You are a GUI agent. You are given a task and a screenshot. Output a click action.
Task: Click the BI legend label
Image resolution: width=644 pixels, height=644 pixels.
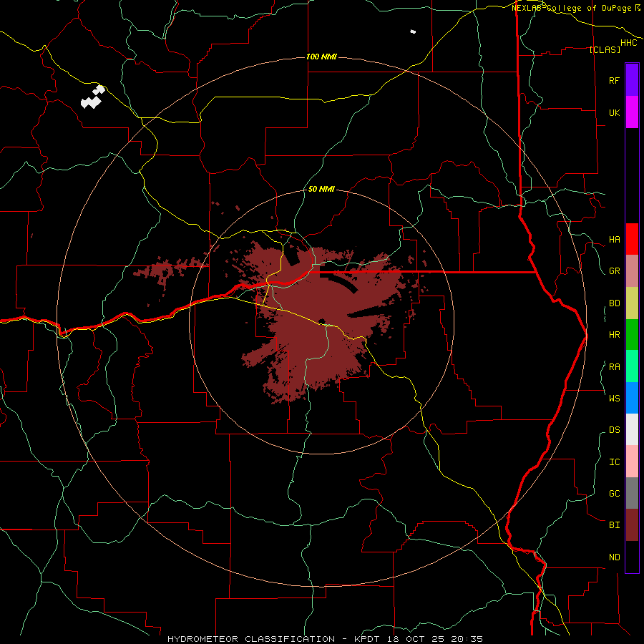pyautogui.click(x=614, y=525)
